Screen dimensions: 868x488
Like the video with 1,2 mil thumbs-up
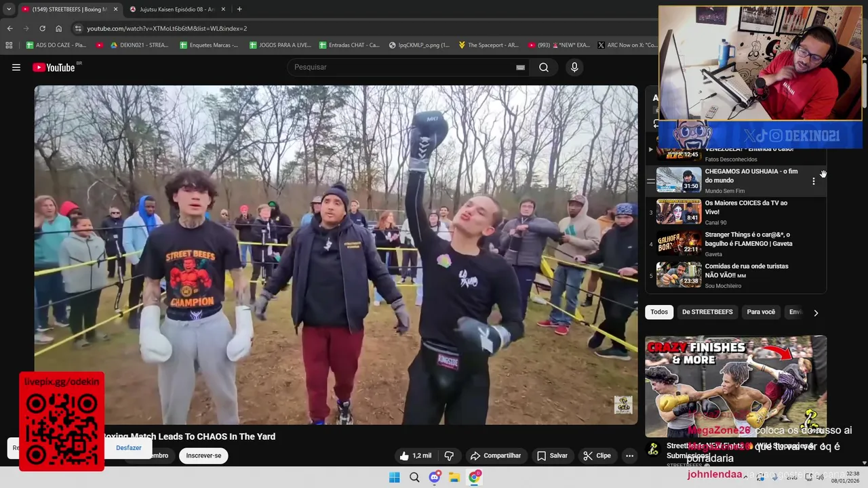(415, 455)
